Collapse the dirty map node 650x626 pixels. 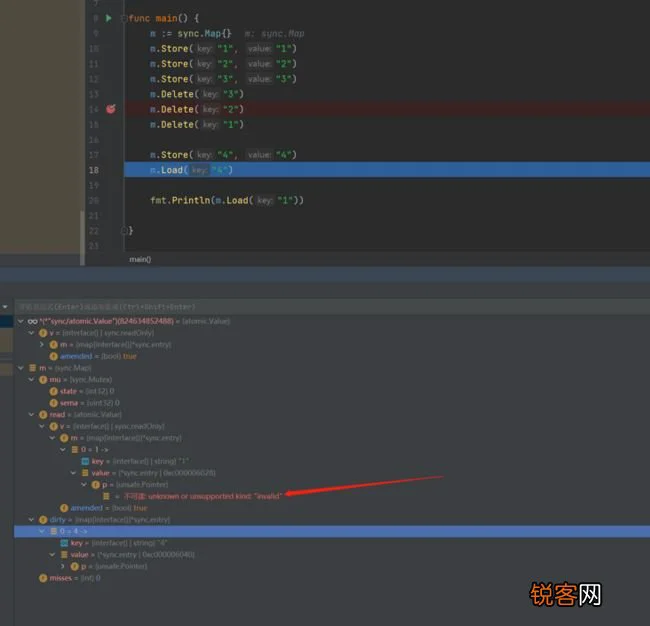[x=31, y=519]
